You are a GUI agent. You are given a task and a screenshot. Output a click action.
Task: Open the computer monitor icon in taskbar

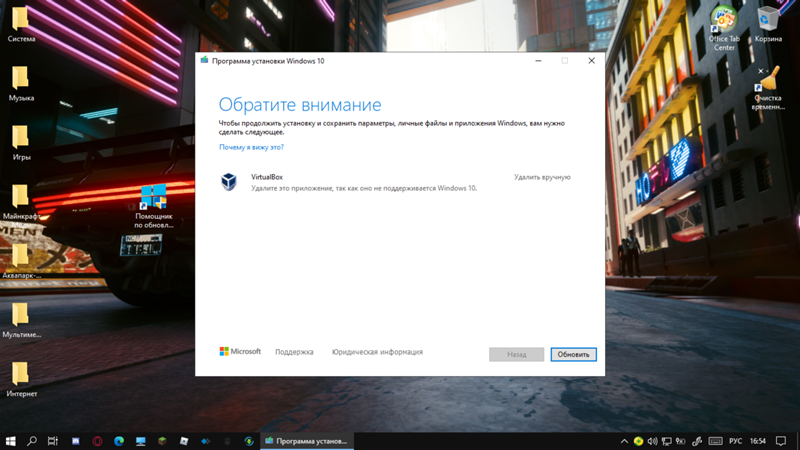tap(140, 441)
